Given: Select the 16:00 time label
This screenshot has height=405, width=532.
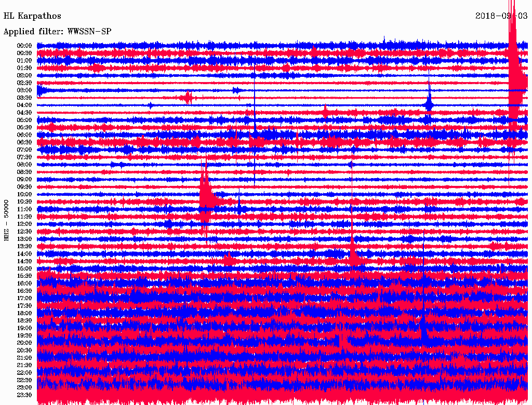Looking at the screenshot, I should (x=24, y=283).
